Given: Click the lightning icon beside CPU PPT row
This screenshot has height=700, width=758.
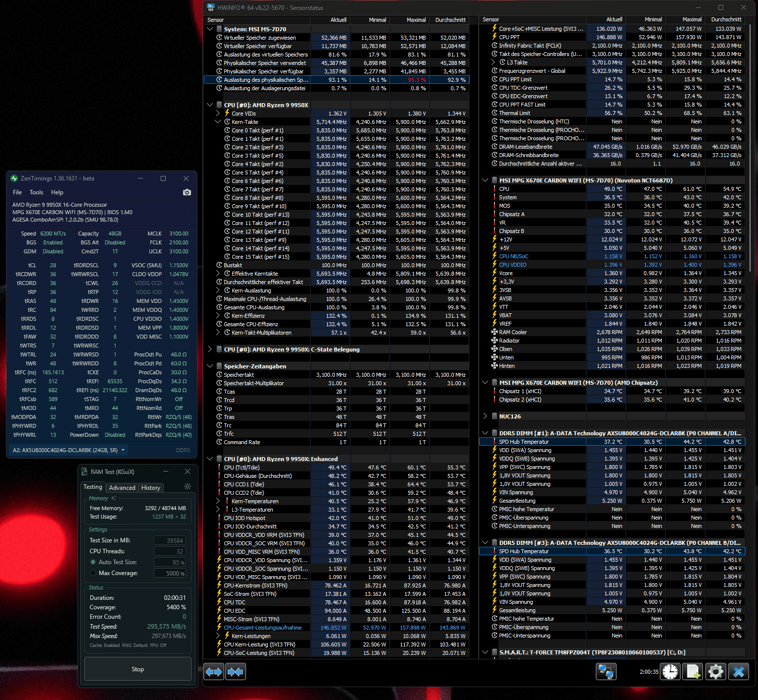Looking at the screenshot, I should pos(494,37).
